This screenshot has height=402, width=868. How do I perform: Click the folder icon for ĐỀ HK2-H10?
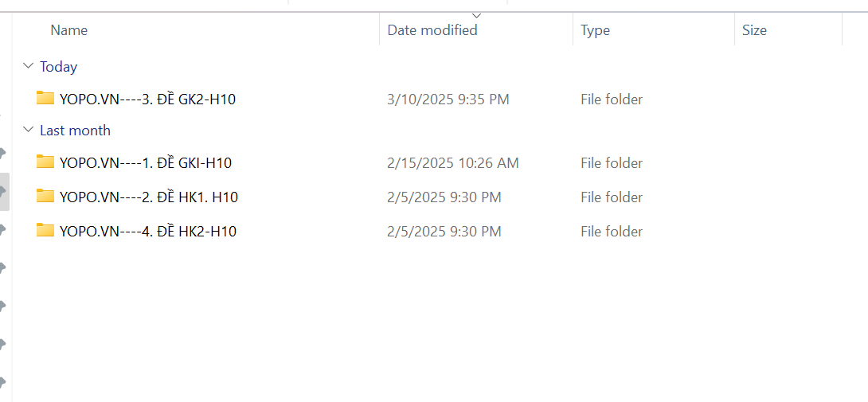[45, 231]
